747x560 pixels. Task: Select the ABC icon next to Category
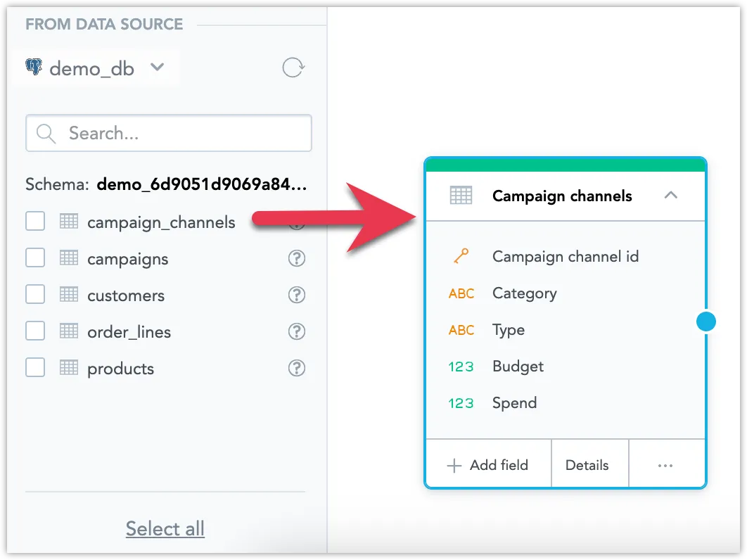(461, 293)
